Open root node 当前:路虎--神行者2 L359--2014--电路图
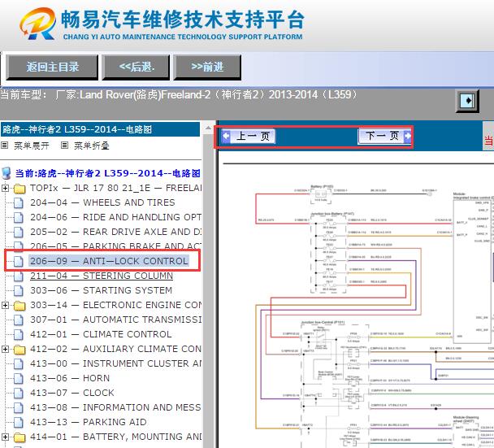 [x=108, y=173]
